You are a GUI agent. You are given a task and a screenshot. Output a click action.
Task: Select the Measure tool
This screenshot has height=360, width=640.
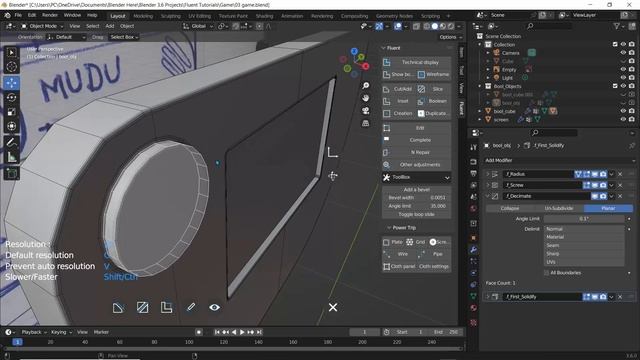[11, 157]
